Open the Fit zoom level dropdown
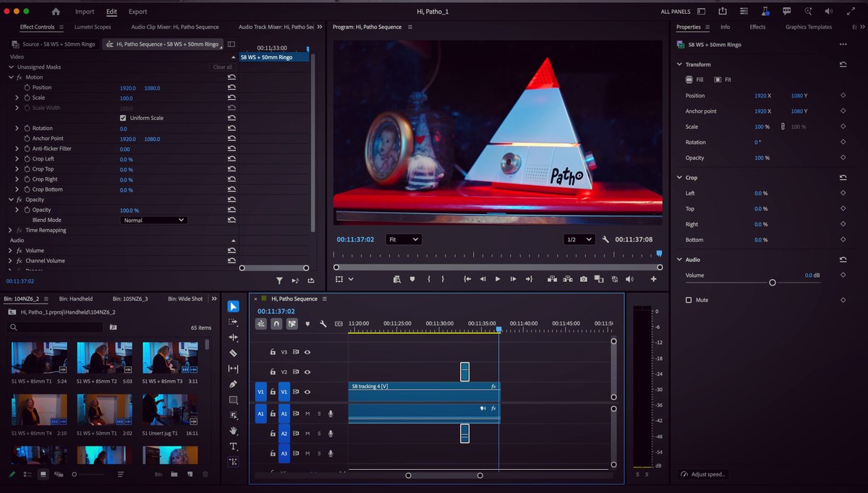This screenshot has width=868, height=493. pyautogui.click(x=404, y=239)
